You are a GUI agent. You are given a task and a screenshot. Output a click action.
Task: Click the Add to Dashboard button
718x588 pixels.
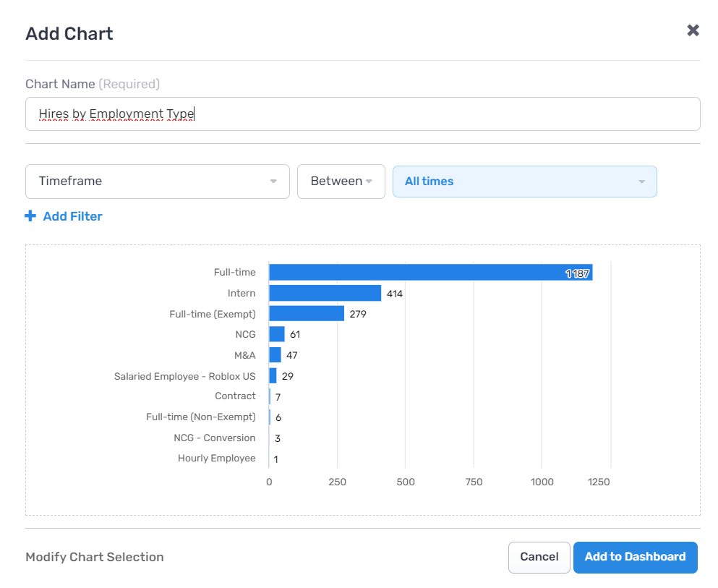pyautogui.click(x=635, y=558)
